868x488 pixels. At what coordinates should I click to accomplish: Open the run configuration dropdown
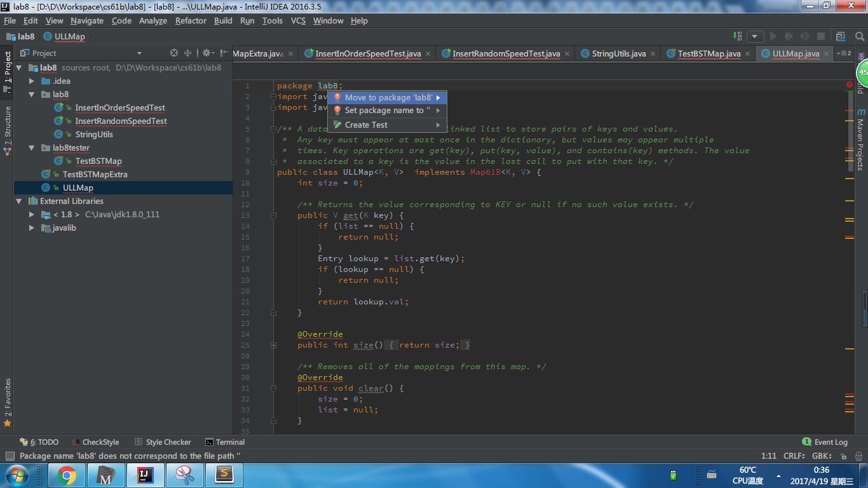tap(756, 37)
